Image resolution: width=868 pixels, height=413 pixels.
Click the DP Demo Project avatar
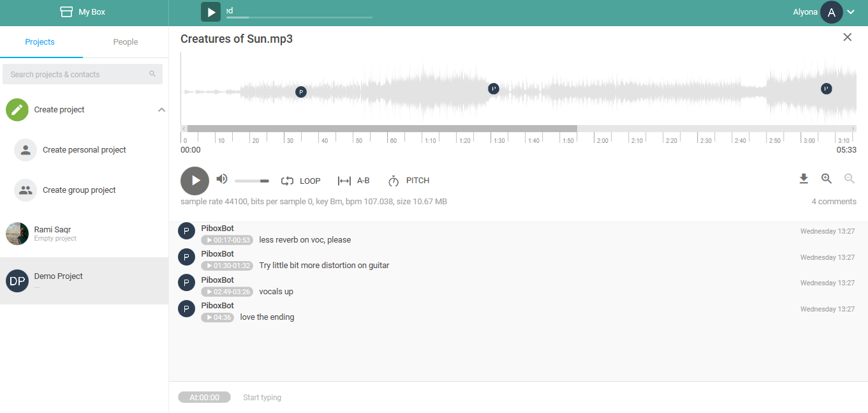click(17, 281)
